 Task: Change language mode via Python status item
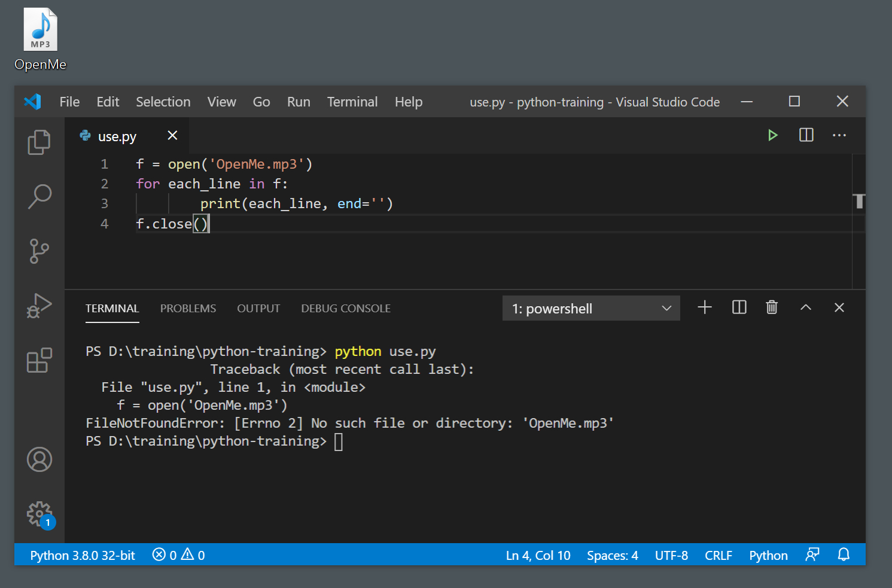[x=768, y=555]
